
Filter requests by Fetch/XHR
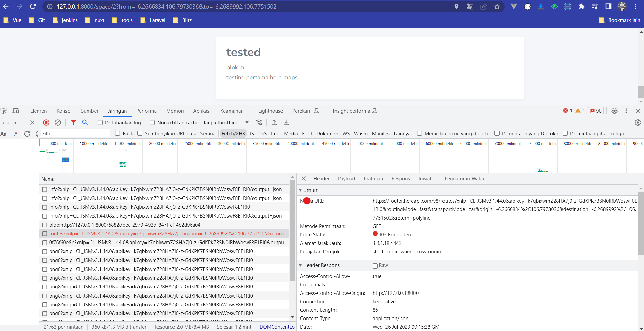233,134
